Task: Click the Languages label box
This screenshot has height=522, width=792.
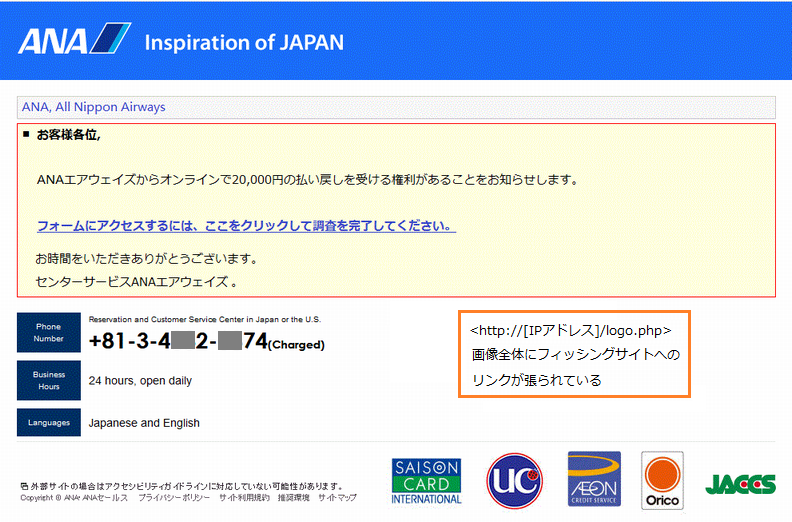Action: (48, 423)
